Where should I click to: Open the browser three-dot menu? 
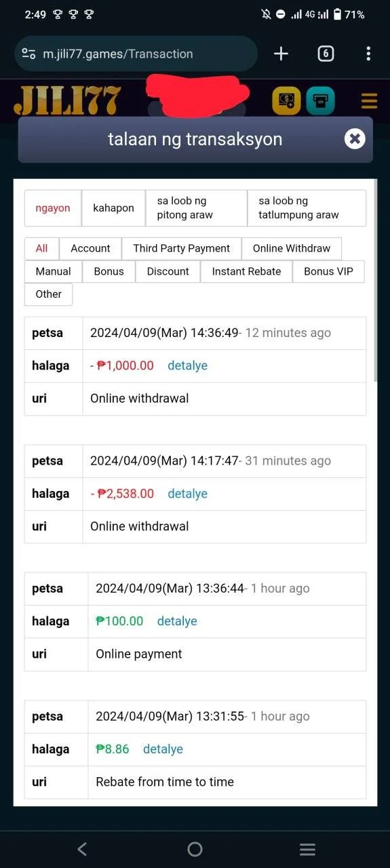(x=368, y=54)
